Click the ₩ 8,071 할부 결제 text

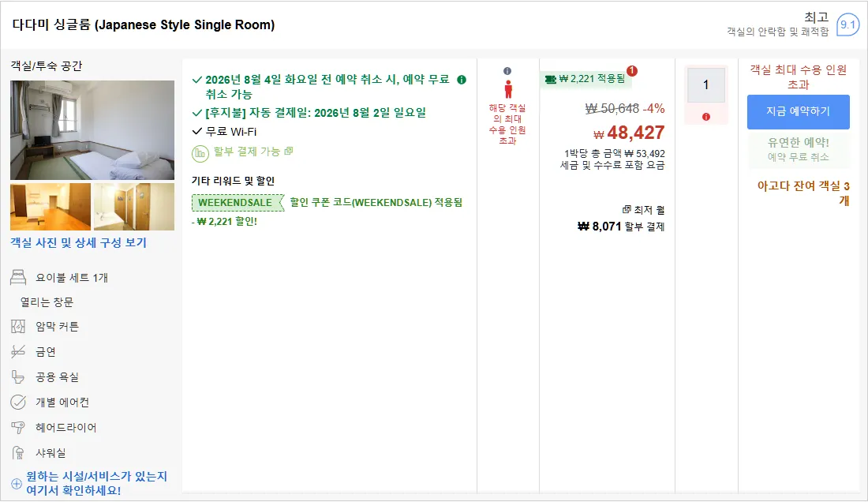621,227
